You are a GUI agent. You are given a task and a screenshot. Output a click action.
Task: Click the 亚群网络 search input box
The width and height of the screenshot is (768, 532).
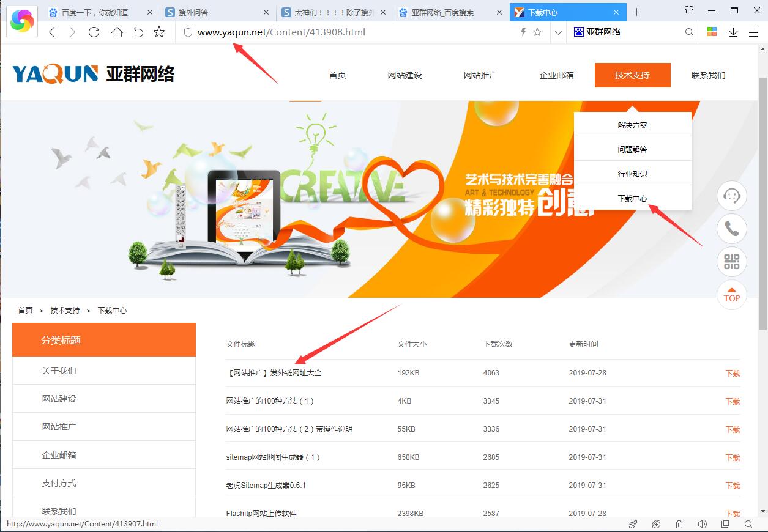630,32
